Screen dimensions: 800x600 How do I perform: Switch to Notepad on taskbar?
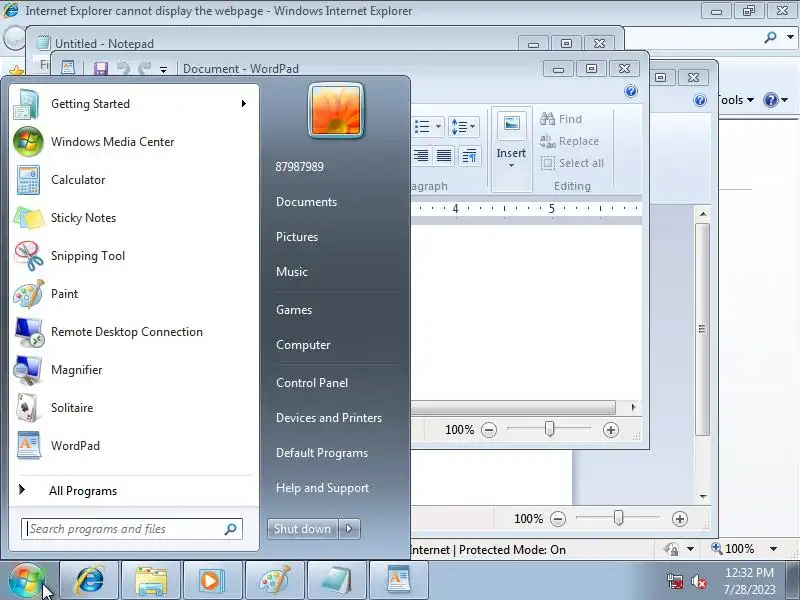point(337,581)
